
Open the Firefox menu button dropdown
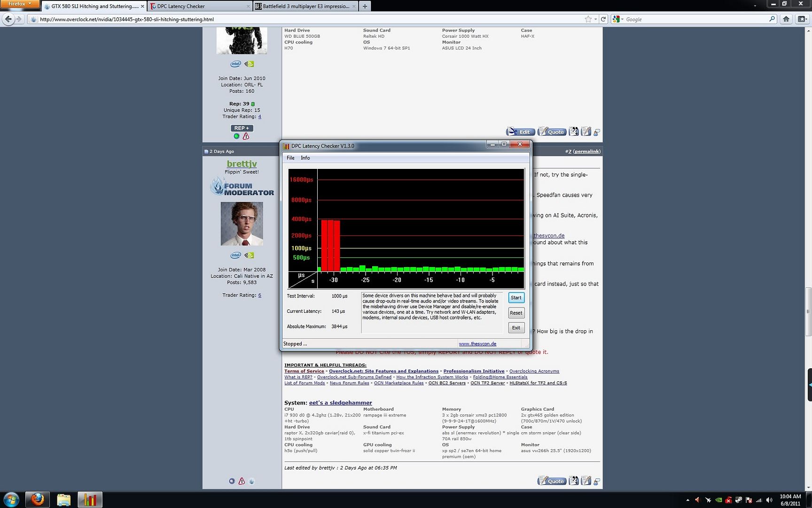click(20, 4)
